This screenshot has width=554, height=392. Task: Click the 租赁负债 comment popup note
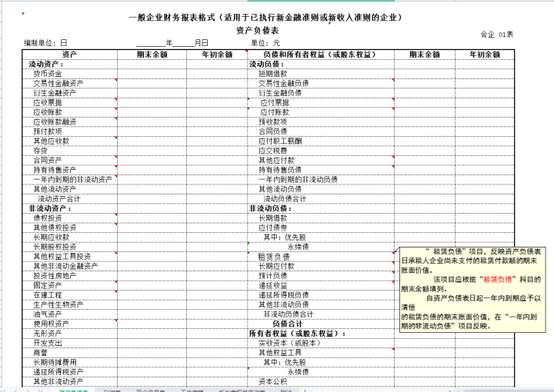pos(472,289)
